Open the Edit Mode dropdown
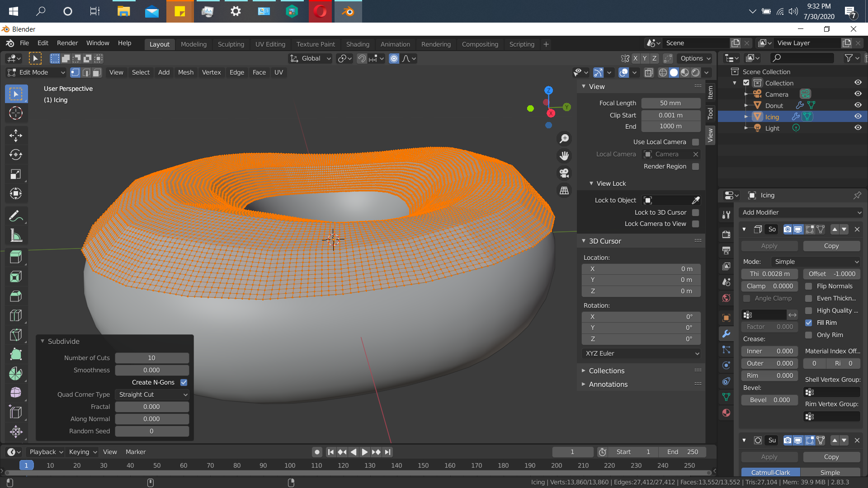The width and height of the screenshot is (868, 488). 36,72
